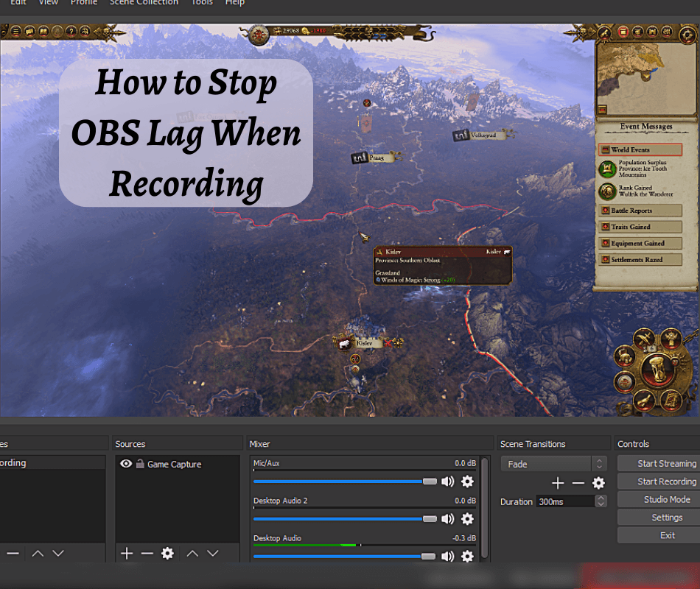Click the add transition plus icon

[x=557, y=483]
